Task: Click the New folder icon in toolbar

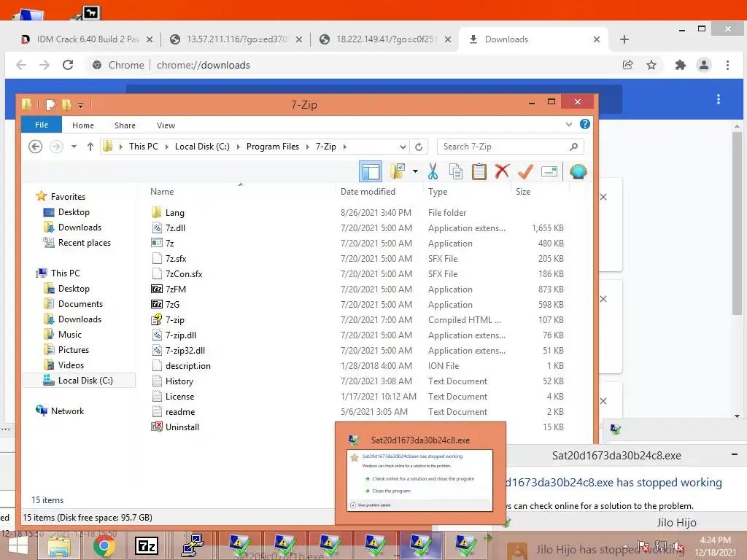Action: point(398,171)
